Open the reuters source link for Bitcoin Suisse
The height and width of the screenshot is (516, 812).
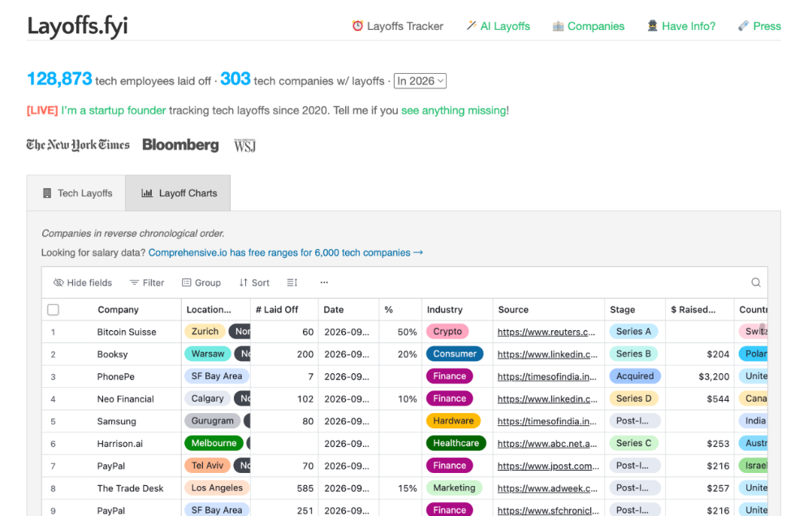coord(546,332)
